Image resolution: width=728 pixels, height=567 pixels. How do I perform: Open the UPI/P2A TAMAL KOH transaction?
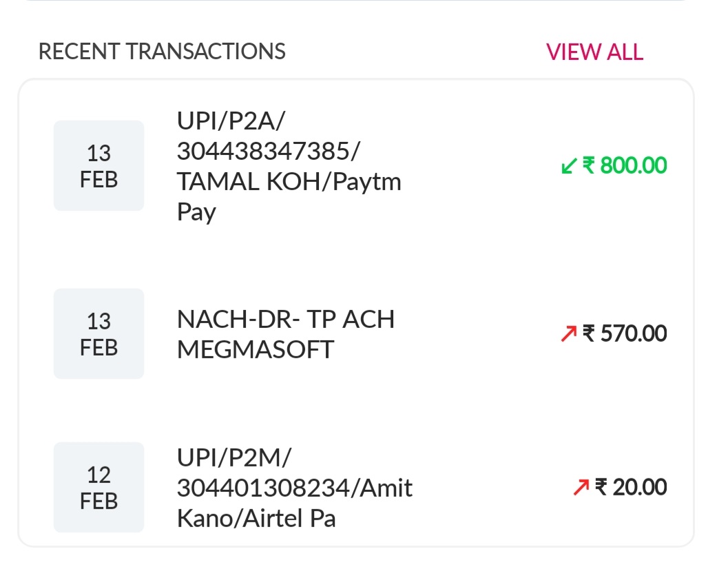(289, 166)
